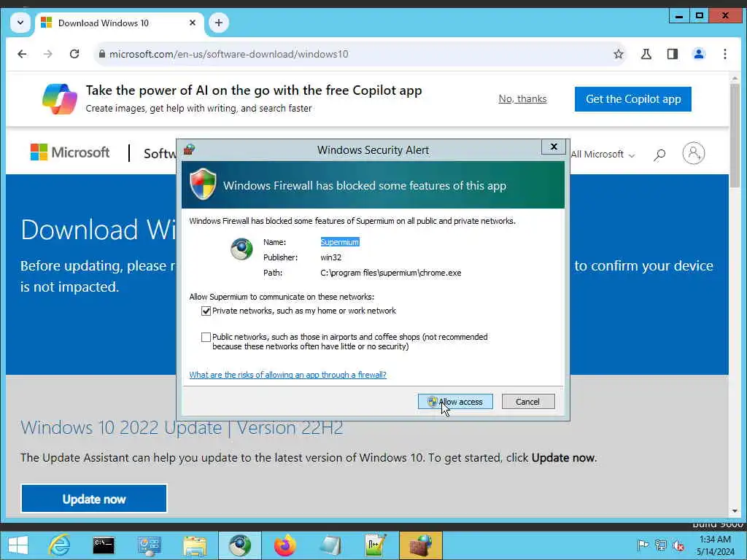The image size is (747, 560).
Task: Check the Public networks checkbox
Action: [206, 337]
